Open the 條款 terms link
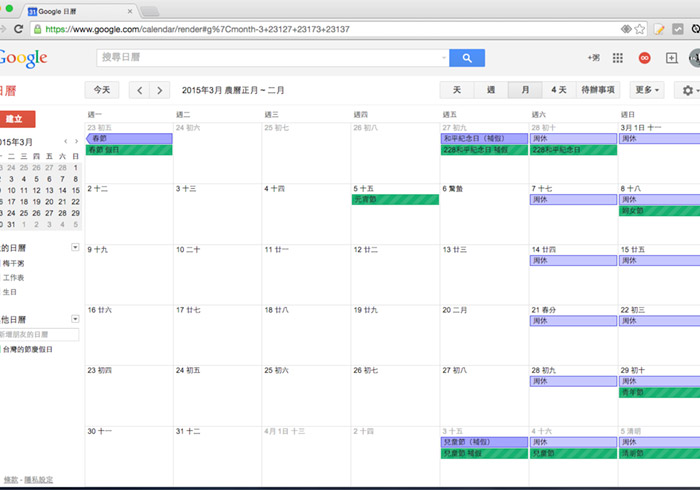This screenshot has width=700, height=490. pos(11,480)
